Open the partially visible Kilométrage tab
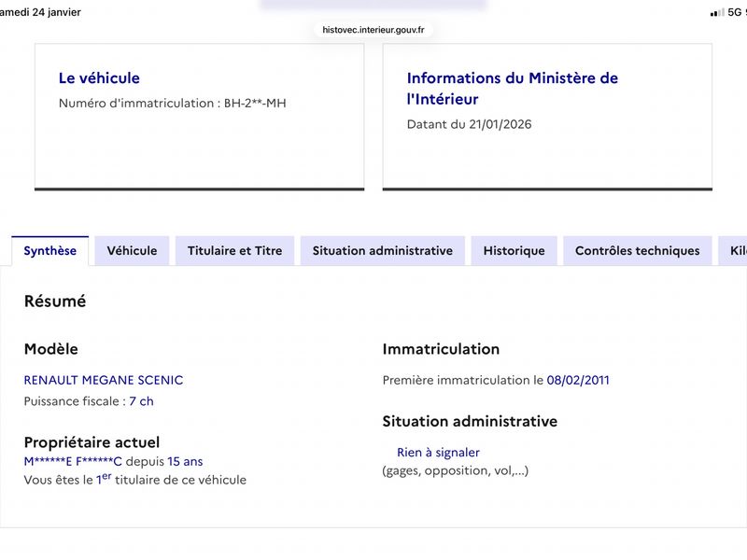The height and width of the screenshot is (560, 747). [733, 251]
